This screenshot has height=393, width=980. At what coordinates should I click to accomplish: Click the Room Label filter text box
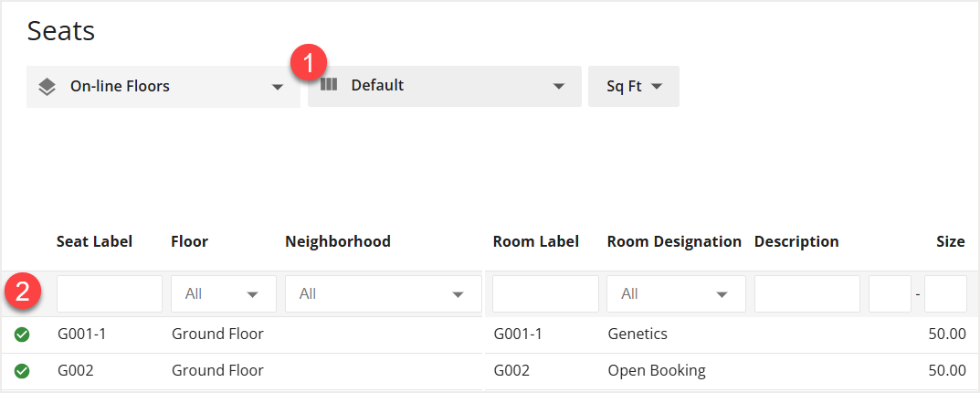click(545, 294)
